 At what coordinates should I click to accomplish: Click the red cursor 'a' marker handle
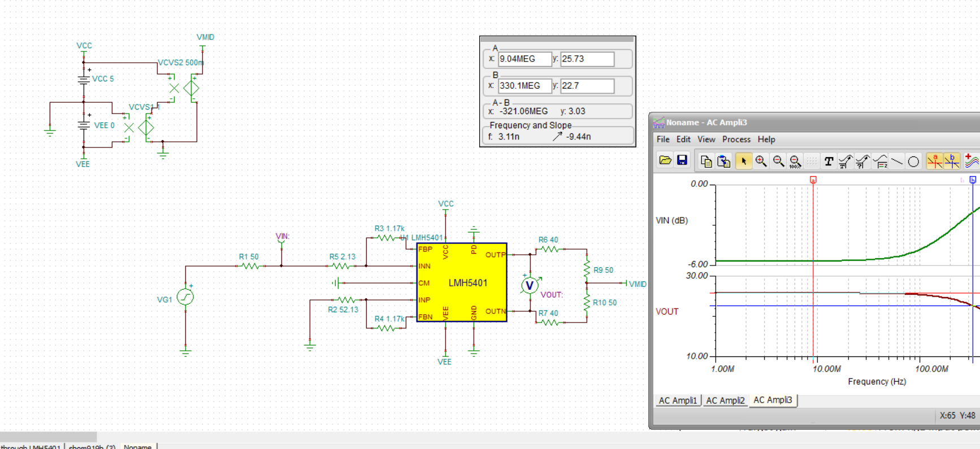point(813,180)
